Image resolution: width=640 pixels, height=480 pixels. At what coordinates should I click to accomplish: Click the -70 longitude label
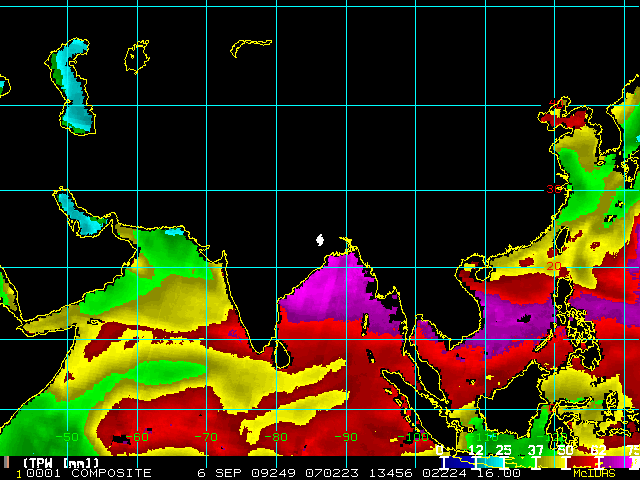tap(206, 437)
